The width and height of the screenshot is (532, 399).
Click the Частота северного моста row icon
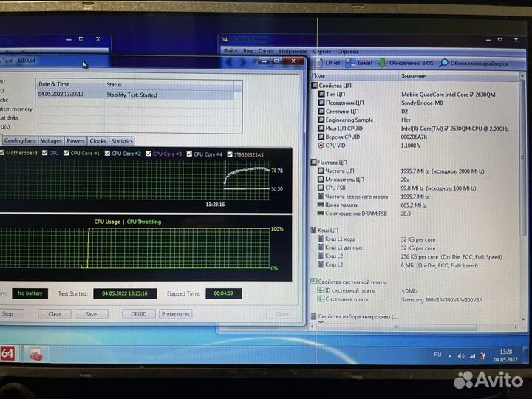[x=321, y=196]
